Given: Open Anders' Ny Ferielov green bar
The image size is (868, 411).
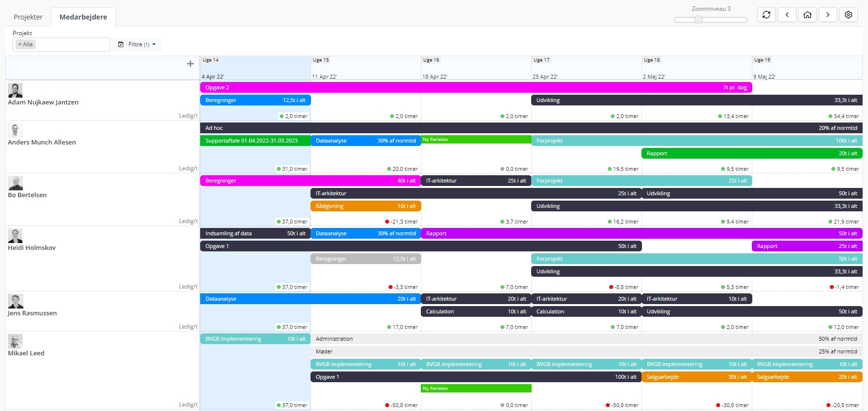Looking at the screenshot, I should tap(476, 140).
